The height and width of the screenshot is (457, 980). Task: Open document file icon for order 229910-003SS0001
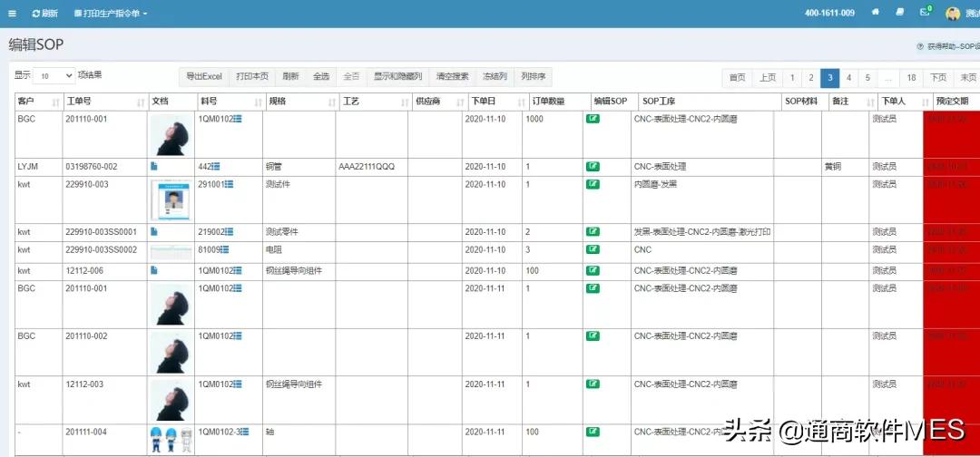(154, 231)
